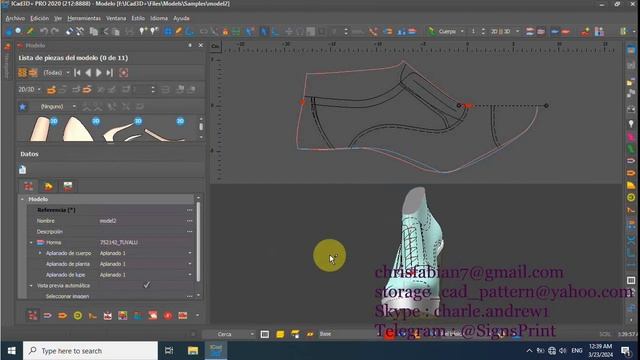Image resolution: width=640 pixels, height=360 pixels.
Task: Click the red target icon after the navigation arrows
Action: tap(124, 73)
